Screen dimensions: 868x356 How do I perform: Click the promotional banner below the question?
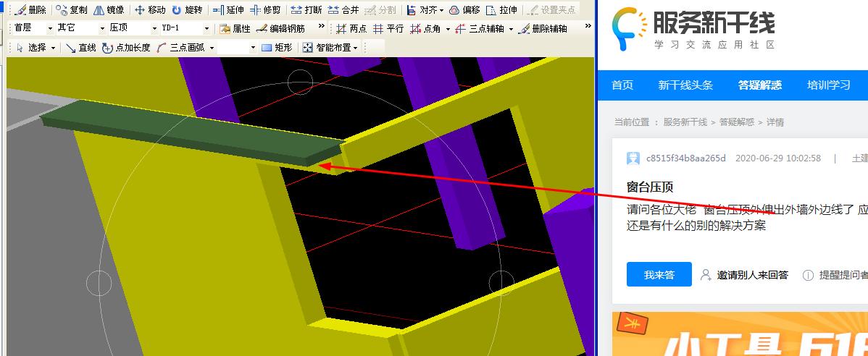(x=740, y=334)
